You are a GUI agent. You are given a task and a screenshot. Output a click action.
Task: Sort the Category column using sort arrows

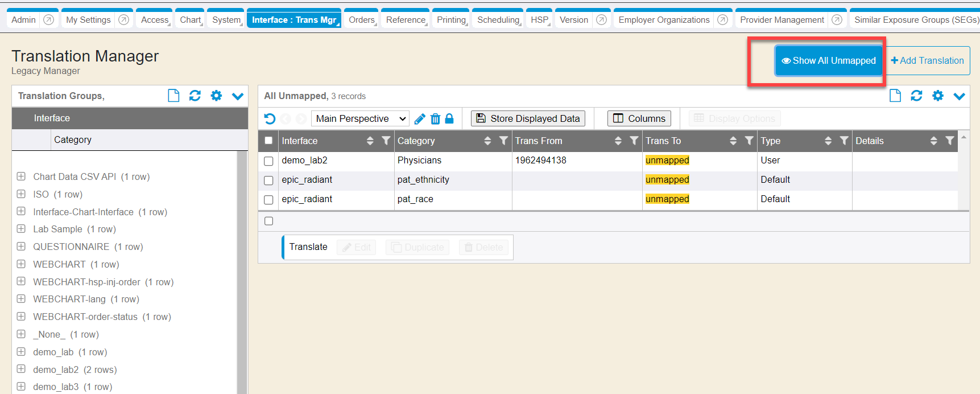pos(487,141)
